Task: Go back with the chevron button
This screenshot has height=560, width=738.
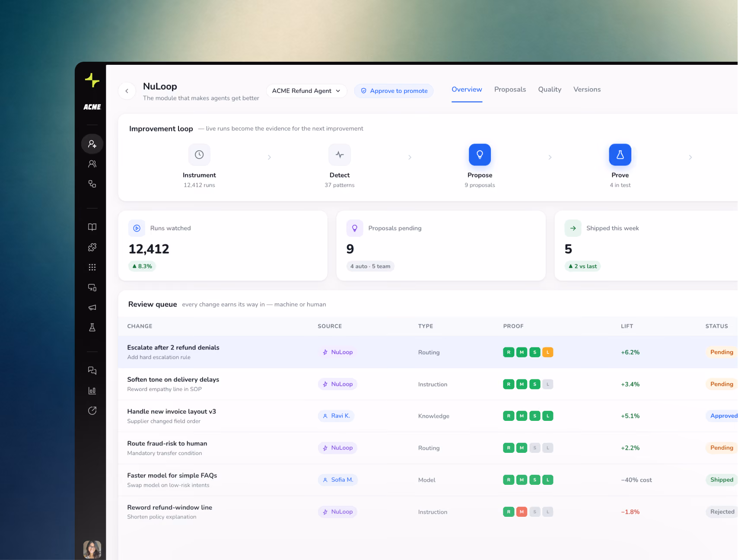Action: [x=127, y=91]
